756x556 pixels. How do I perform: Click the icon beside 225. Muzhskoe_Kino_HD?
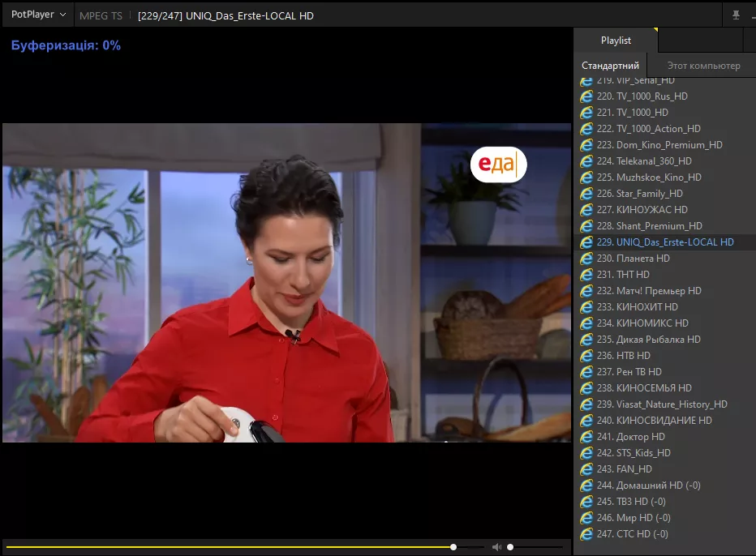586,177
